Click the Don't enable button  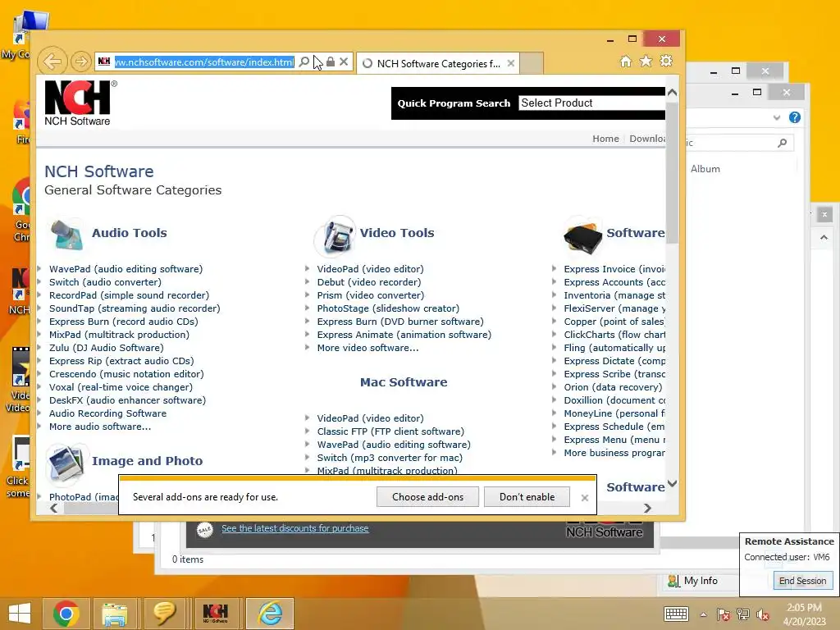[527, 496]
